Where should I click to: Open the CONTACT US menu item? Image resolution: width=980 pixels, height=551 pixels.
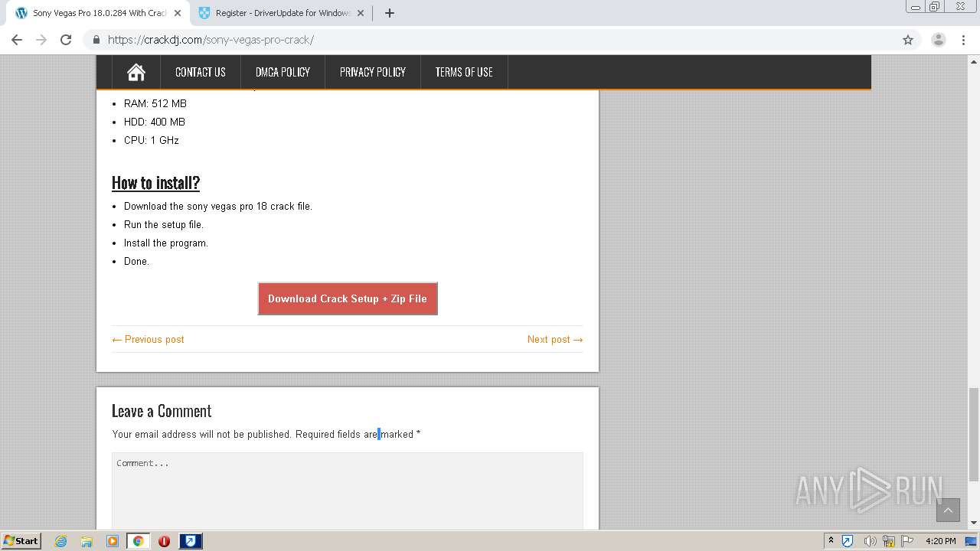click(201, 72)
